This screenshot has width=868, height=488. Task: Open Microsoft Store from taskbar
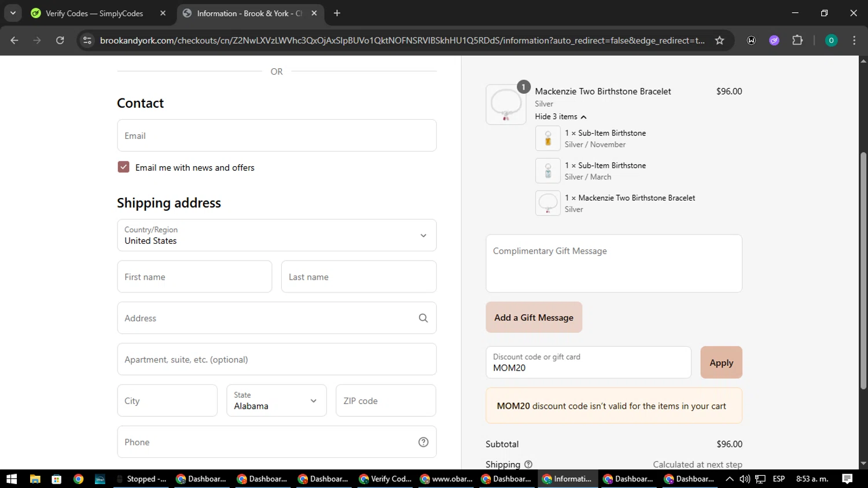click(x=56, y=479)
